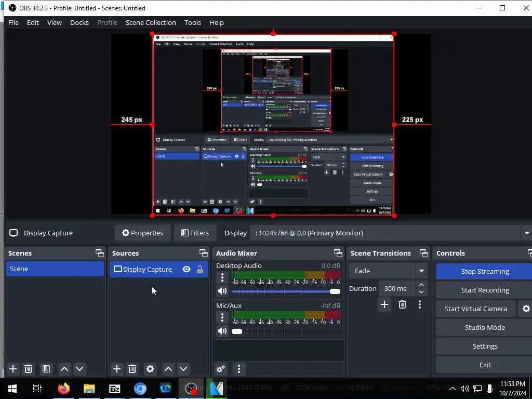Add a scene transition with plus icon

pos(384,304)
